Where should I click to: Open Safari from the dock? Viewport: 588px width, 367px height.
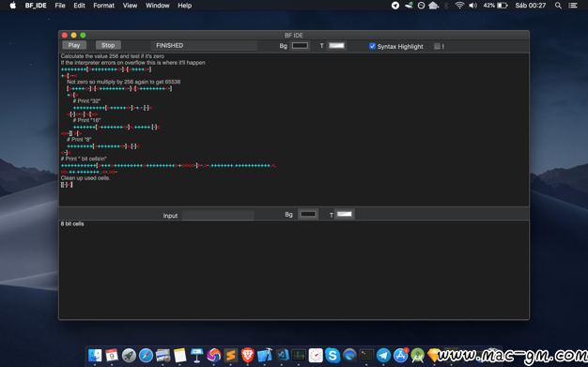point(146,355)
